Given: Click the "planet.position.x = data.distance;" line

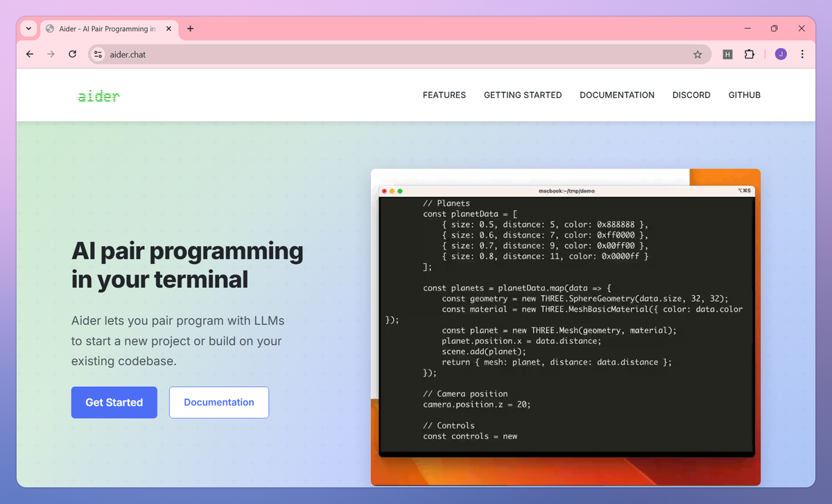Looking at the screenshot, I should point(522,341).
